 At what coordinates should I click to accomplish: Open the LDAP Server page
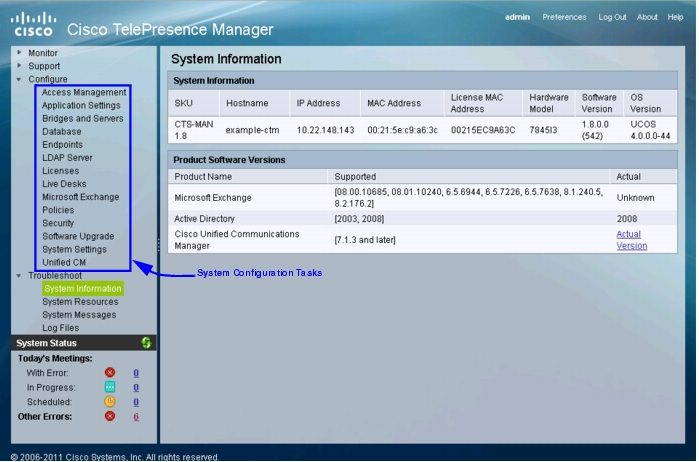(67, 158)
